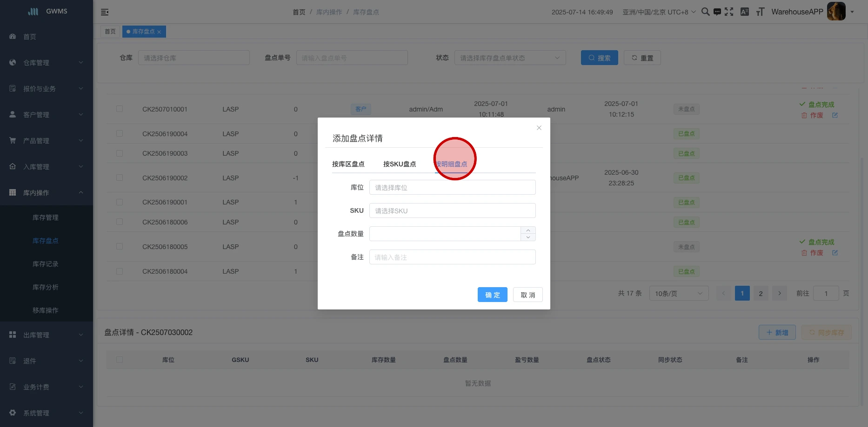Viewport: 868px width, 427px height.
Task: Open the 状态 stocktake status dropdown
Action: [x=510, y=58]
